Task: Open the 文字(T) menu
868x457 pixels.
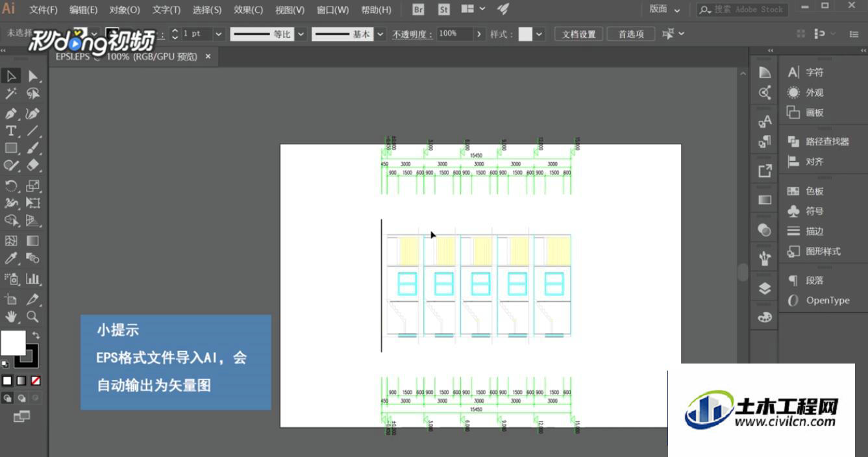Action: [166, 10]
